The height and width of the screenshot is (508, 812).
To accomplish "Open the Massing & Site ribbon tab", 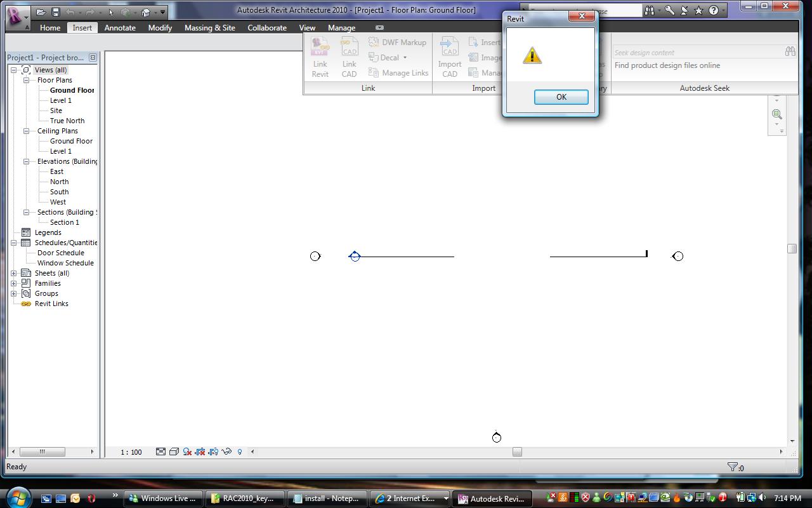I will (x=210, y=28).
